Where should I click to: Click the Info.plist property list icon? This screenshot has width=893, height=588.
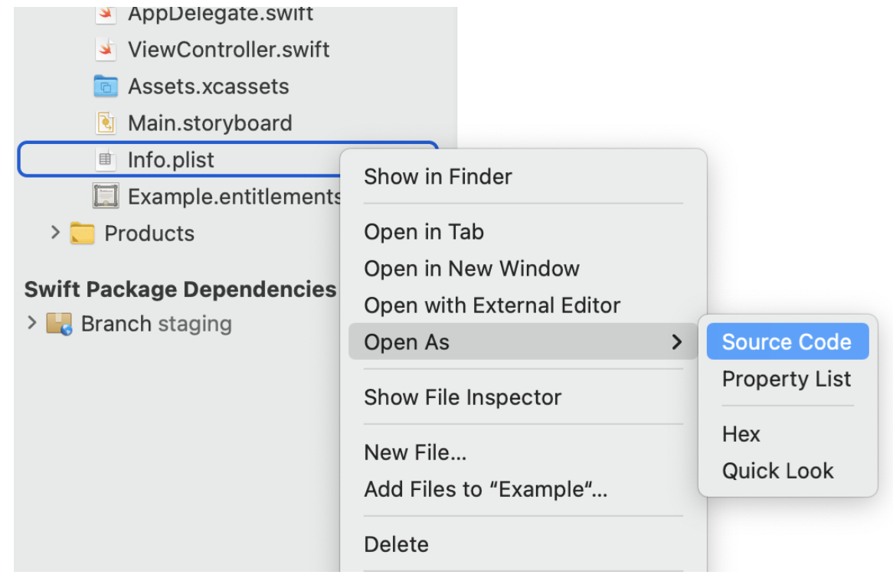click(106, 159)
